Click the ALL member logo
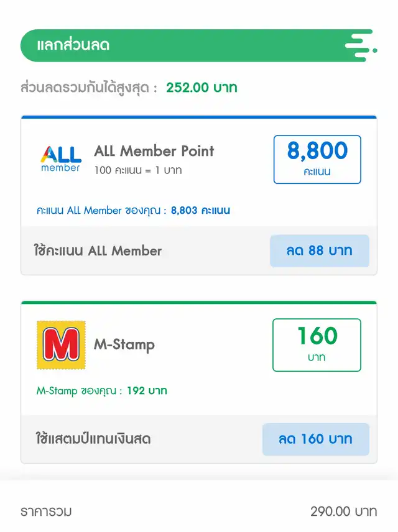 point(60,158)
